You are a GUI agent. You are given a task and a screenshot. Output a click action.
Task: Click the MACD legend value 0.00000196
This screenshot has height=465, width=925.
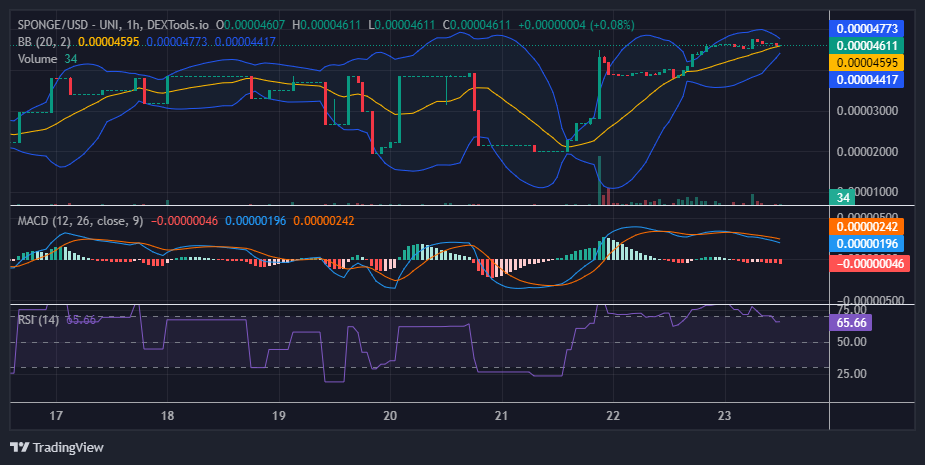point(255,221)
